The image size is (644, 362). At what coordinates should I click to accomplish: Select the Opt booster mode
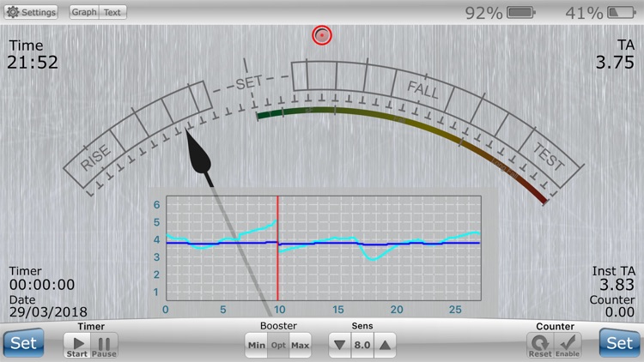click(278, 345)
